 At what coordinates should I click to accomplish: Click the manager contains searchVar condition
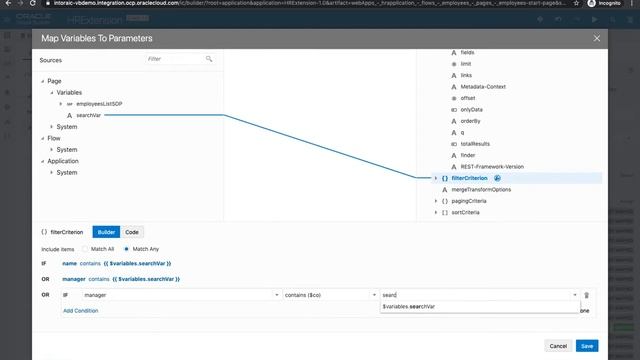(121, 279)
